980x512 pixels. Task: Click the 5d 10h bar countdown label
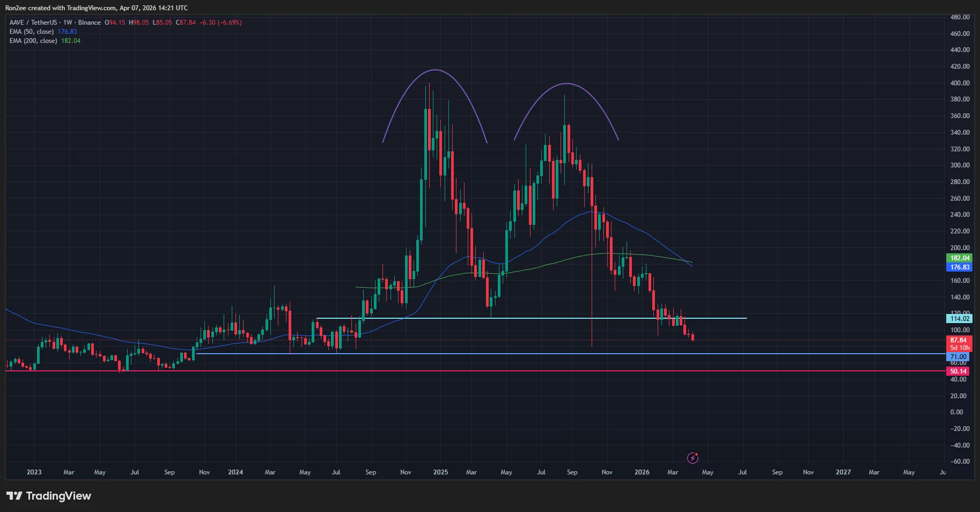click(x=960, y=347)
